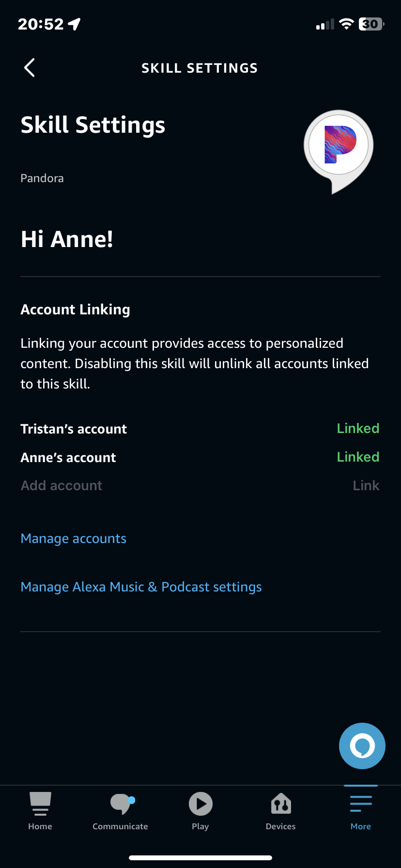This screenshot has height=868, width=401.
Task: Tap the location arrow in status bar
Action: [74, 24]
